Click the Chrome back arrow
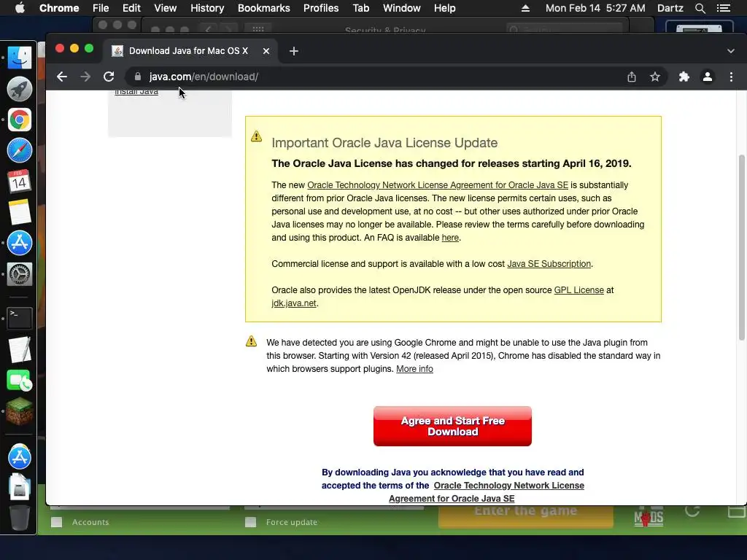Viewport: 747px width, 560px height. (x=62, y=77)
